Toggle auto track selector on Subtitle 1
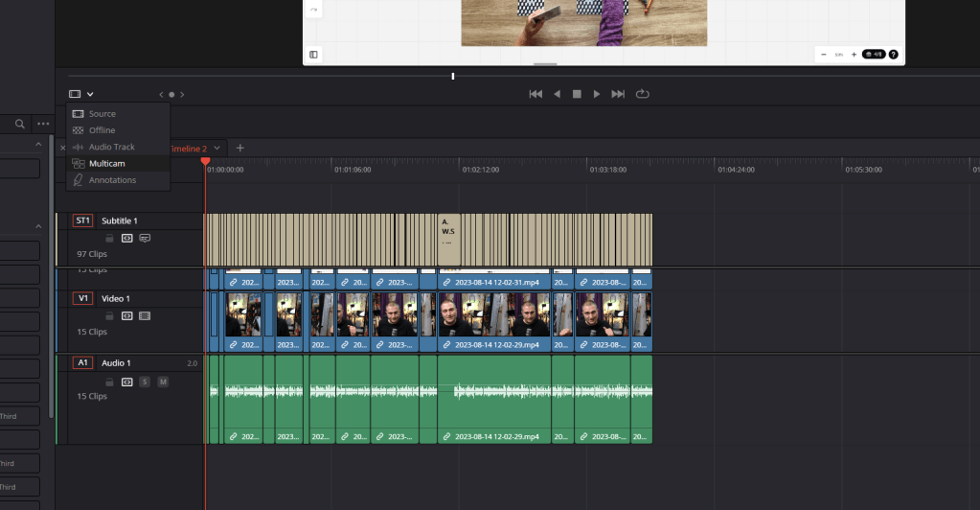 126,239
